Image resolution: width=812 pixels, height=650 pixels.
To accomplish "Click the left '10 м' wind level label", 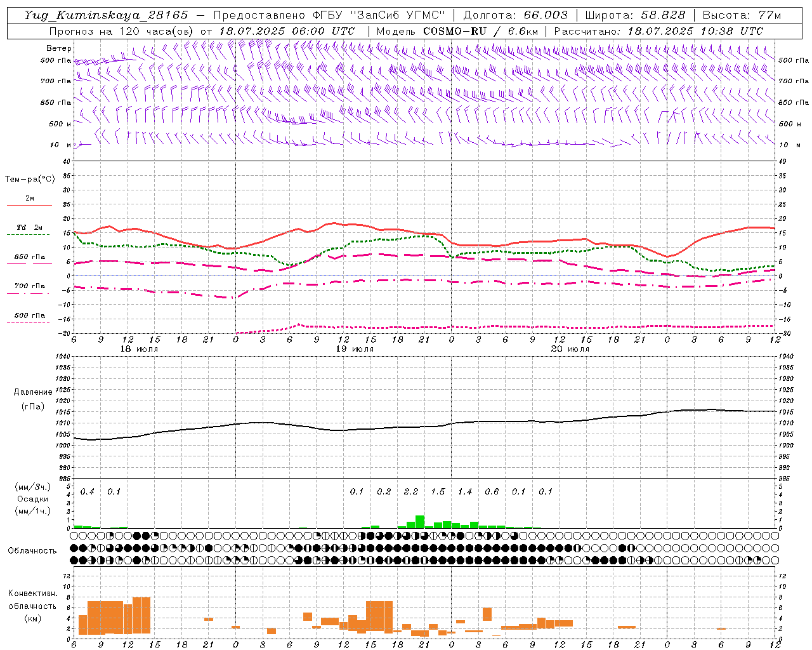I will [60, 145].
